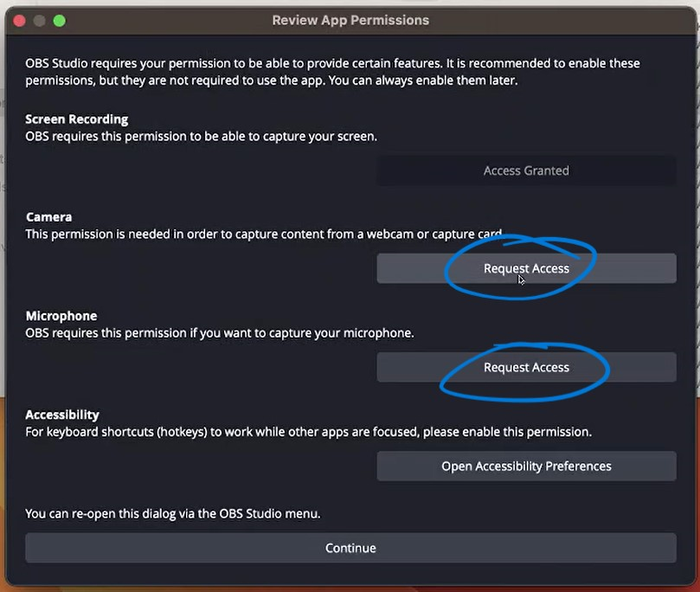Click the webcam or capture card description
The width and height of the screenshot is (700, 592).
coord(265,234)
